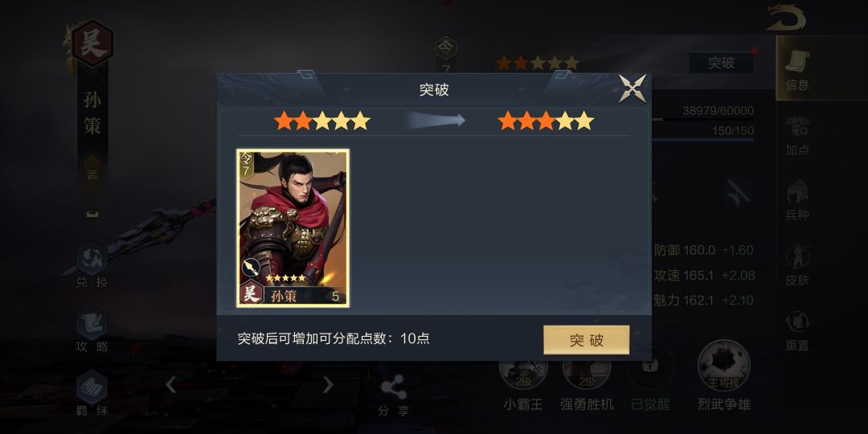
Task: Close the 突破 dialog with the X
Action: click(633, 88)
